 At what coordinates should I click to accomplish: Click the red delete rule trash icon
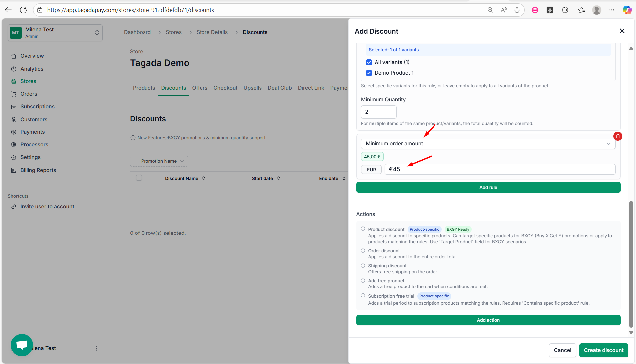tap(618, 136)
